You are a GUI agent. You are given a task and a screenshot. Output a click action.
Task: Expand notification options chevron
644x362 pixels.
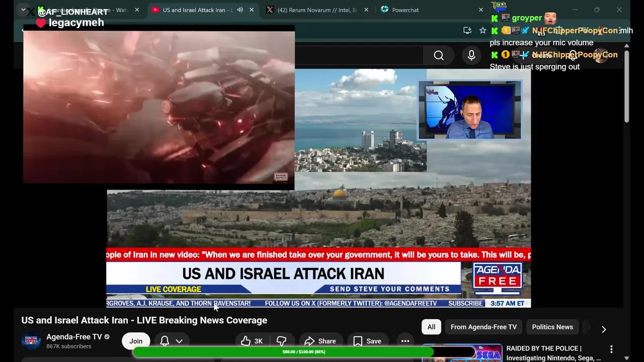click(x=179, y=341)
